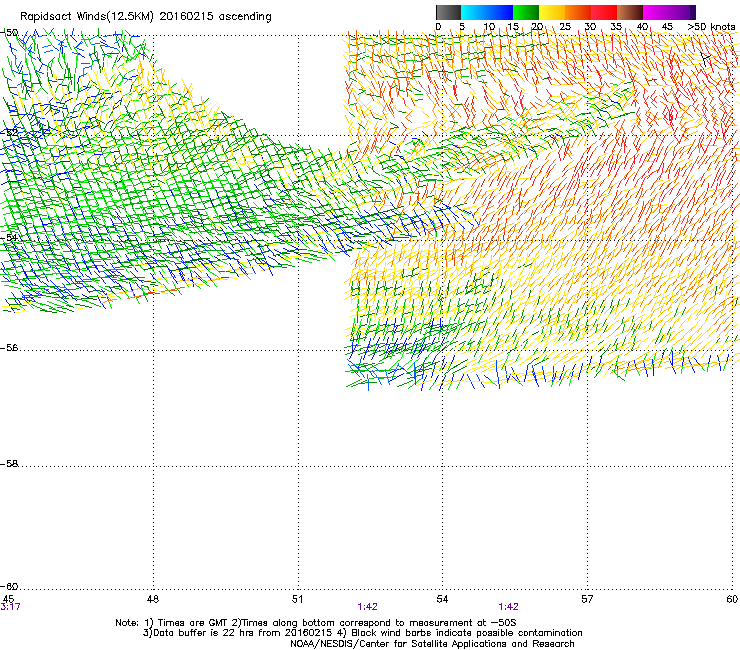Click the '>50 knots' legend label
The image size is (740, 650).
click(x=711, y=27)
